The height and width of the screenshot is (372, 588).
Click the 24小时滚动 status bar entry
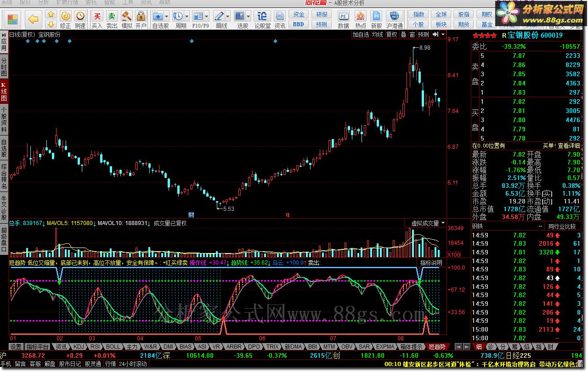[133, 364]
